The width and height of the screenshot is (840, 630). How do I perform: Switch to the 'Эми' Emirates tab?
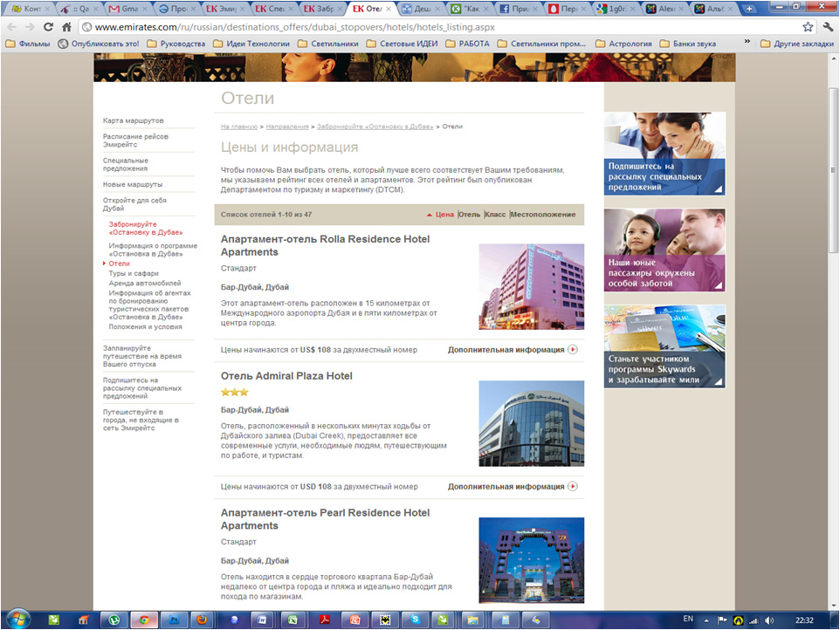225,9
